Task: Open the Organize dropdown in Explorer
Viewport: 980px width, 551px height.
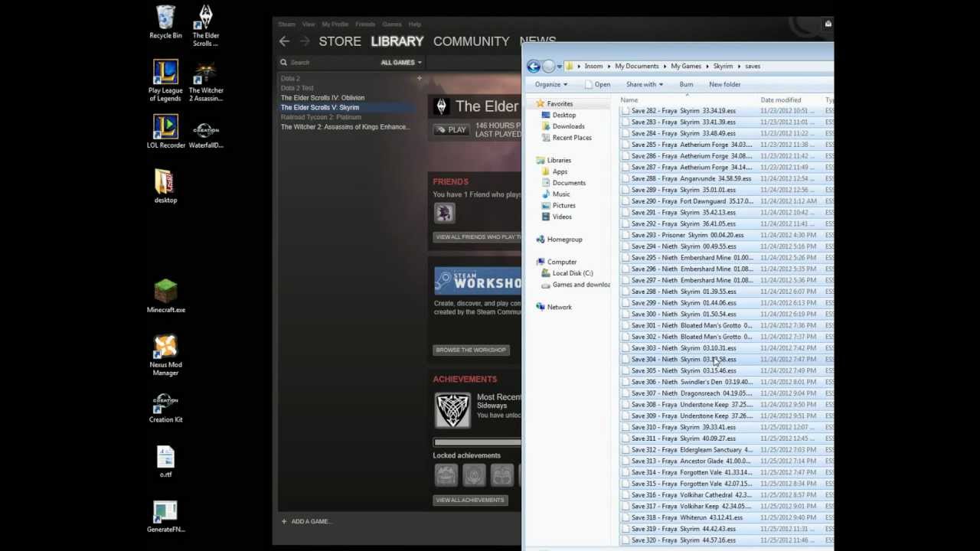Action: [550, 84]
